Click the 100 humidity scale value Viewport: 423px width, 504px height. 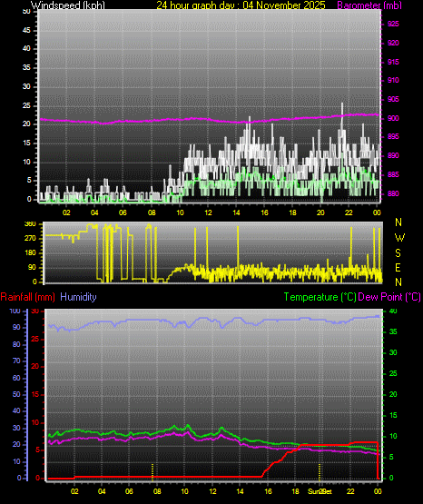click(15, 311)
